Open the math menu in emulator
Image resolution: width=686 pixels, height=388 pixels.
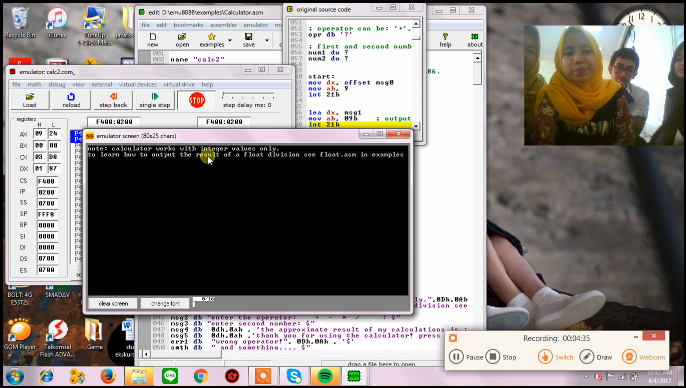point(34,84)
